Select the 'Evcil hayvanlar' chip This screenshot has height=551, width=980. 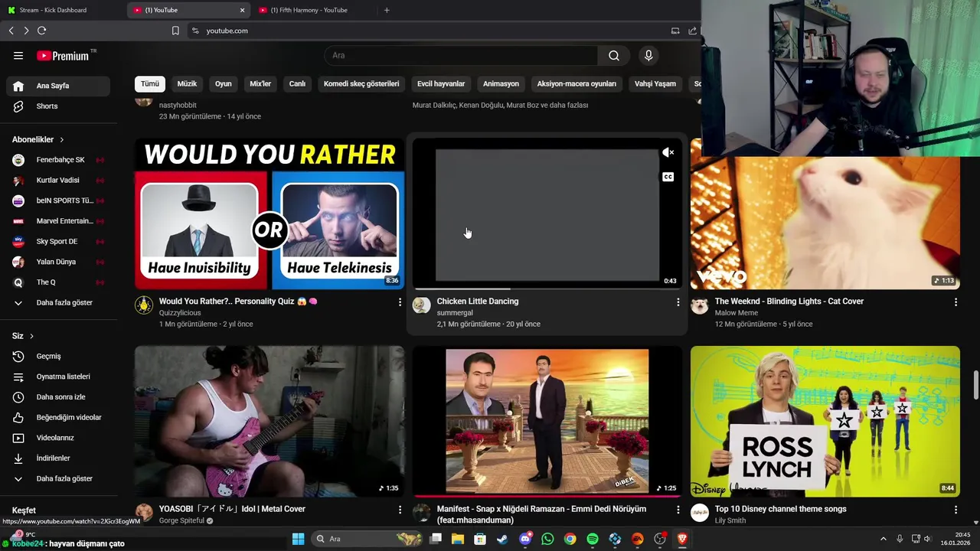click(441, 83)
